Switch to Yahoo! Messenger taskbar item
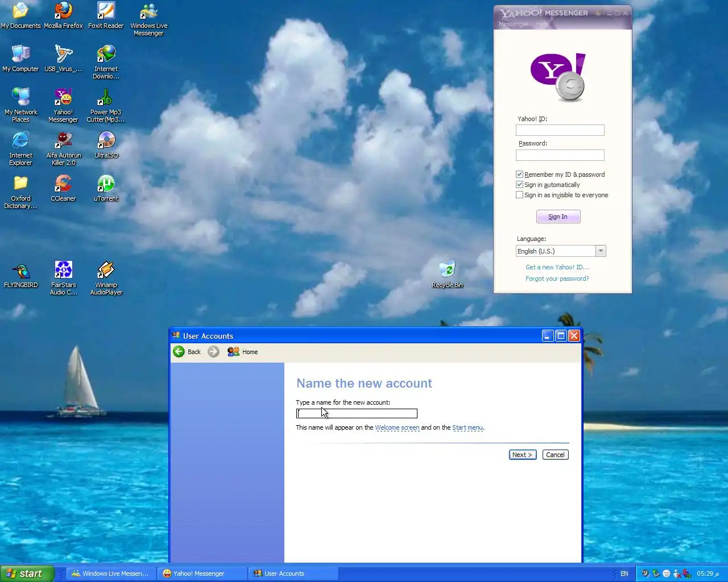Viewport: 728px width, 582px height. click(202, 573)
